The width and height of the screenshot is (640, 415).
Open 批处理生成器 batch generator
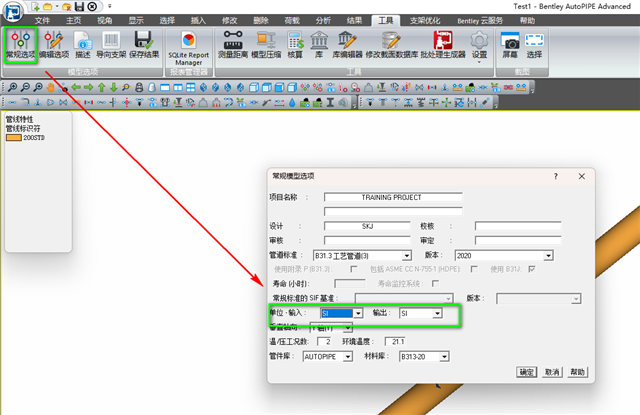coord(443,44)
